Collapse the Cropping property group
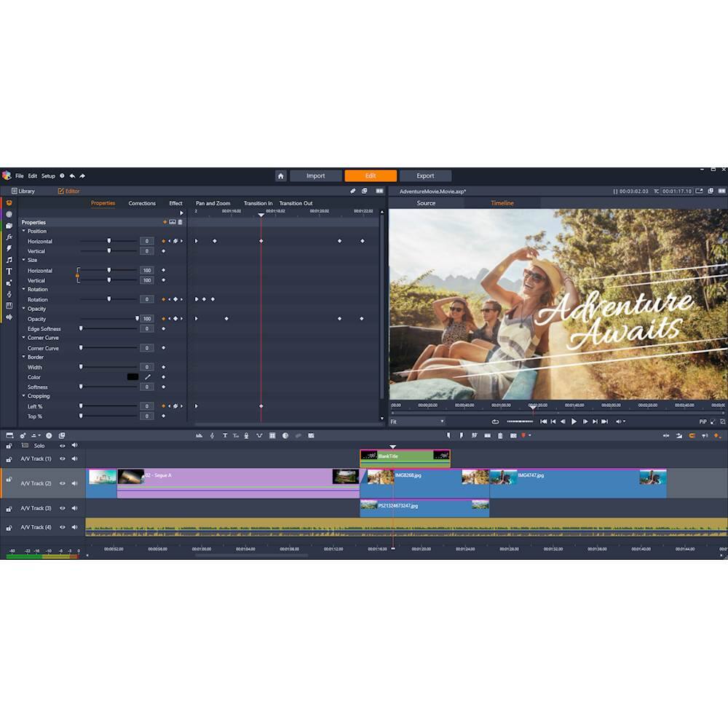Image resolution: width=728 pixels, height=728 pixels. 23,396
